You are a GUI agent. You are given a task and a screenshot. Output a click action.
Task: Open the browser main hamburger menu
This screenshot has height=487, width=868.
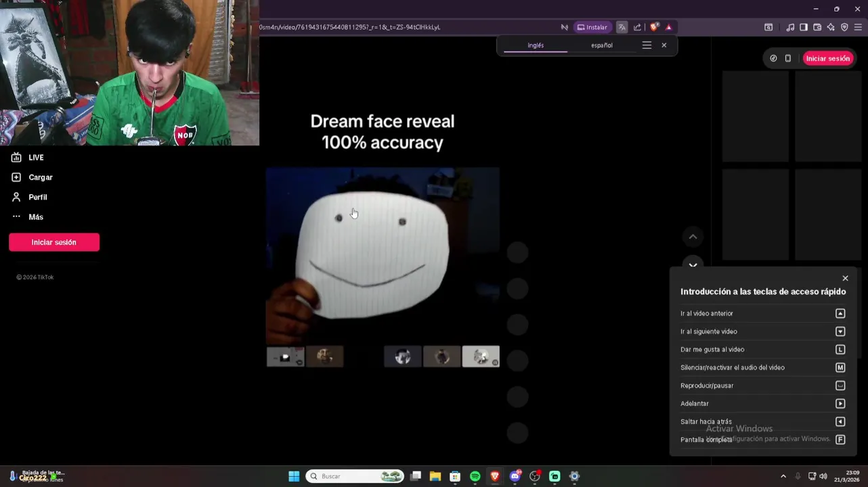pos(859,27)
